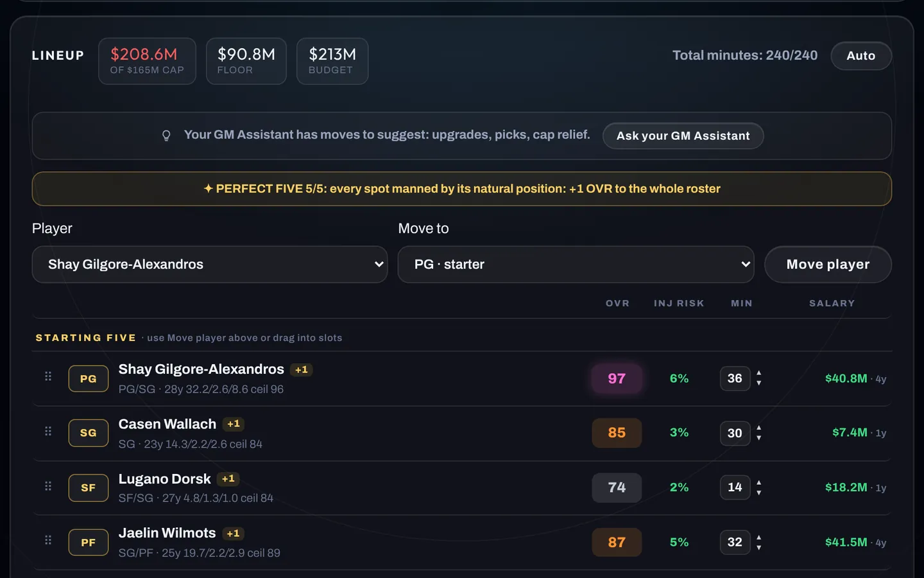
Task: Click the $7.4M salary value
Action: pyautogui.click(x=850, y=433)
